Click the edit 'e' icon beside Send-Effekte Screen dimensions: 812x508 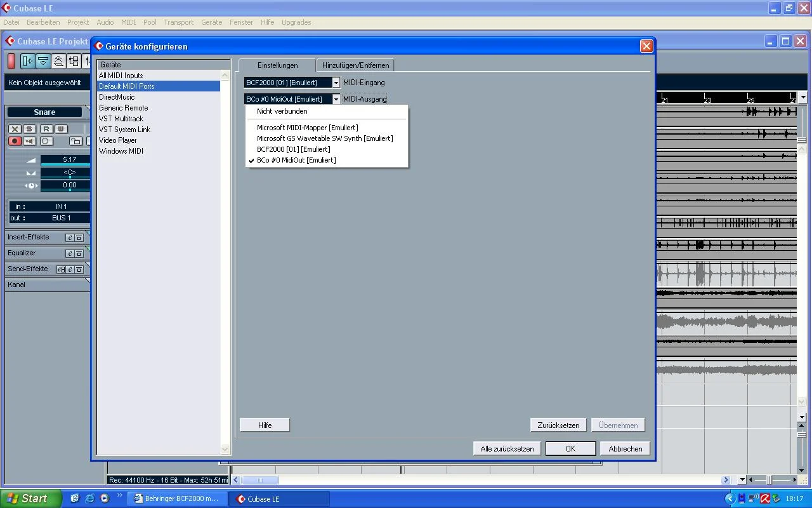(x=70, y=269)
